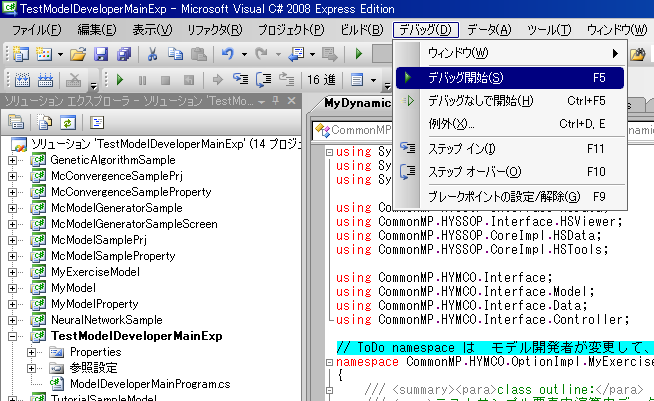654x401 pixels.
Task: Click the Step Out toolbar icon
Action: [x=287, y=79]
